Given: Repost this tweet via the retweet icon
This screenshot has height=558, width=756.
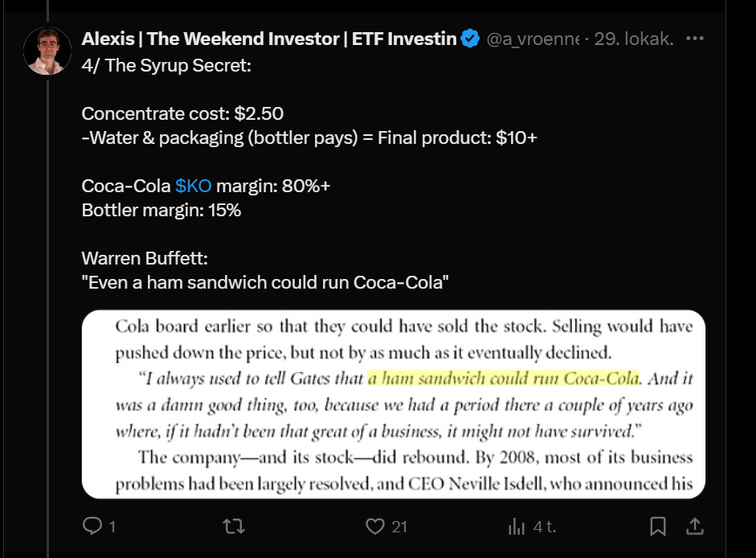Looking at the screenshot, I should point(234,527).
